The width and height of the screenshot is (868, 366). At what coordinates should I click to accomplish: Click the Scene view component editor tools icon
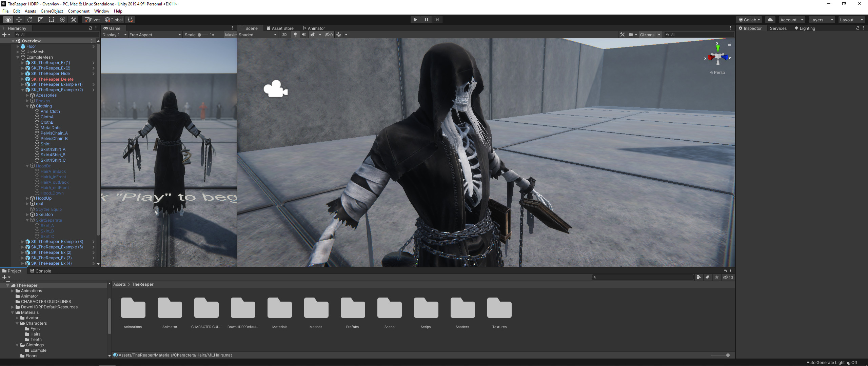coord(622,35)
